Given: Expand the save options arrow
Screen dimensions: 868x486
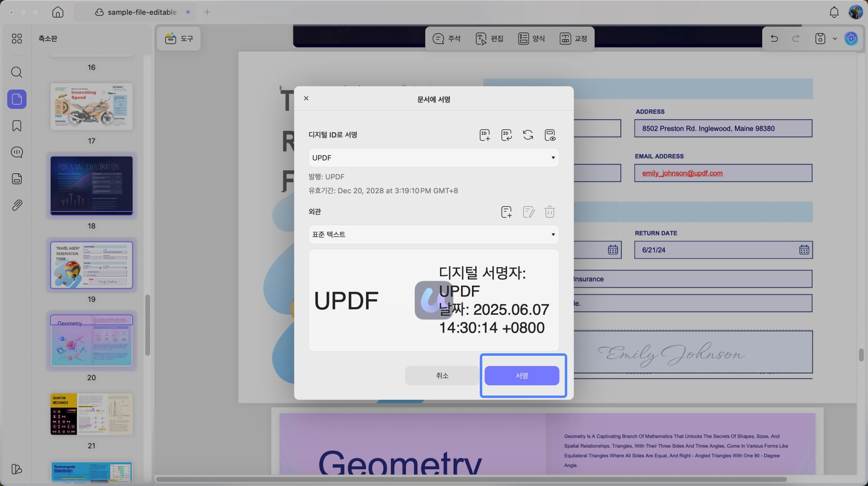Looking at the screenshot, I should click(x=835, y=39).
